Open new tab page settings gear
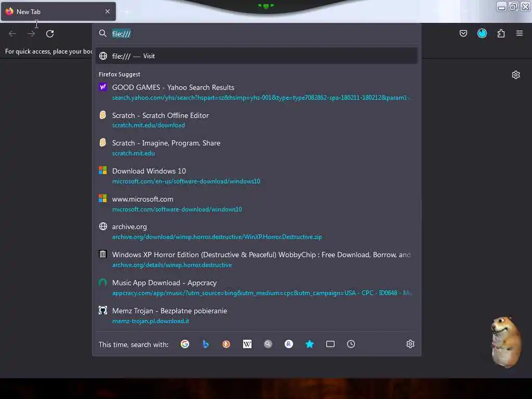This screenshot has height=399, width=532. [516, 75]
